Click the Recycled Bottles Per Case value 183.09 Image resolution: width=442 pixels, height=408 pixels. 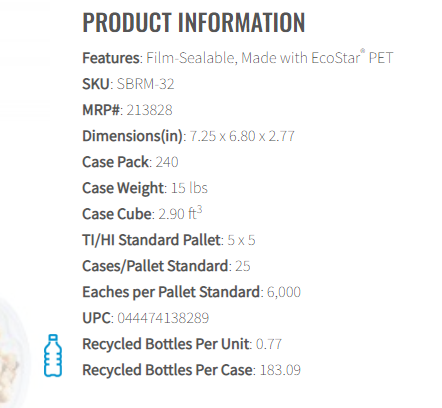click(x=280, y=370)
